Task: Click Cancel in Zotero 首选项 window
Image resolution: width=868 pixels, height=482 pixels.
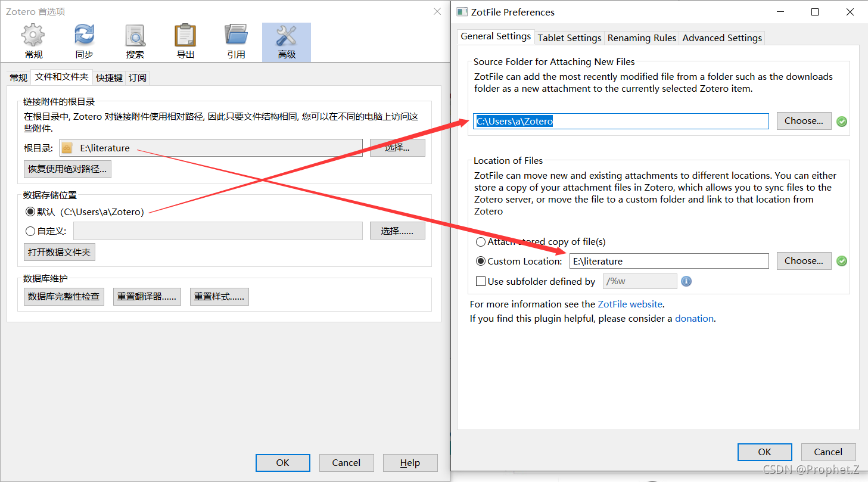Action: point(346,463)
